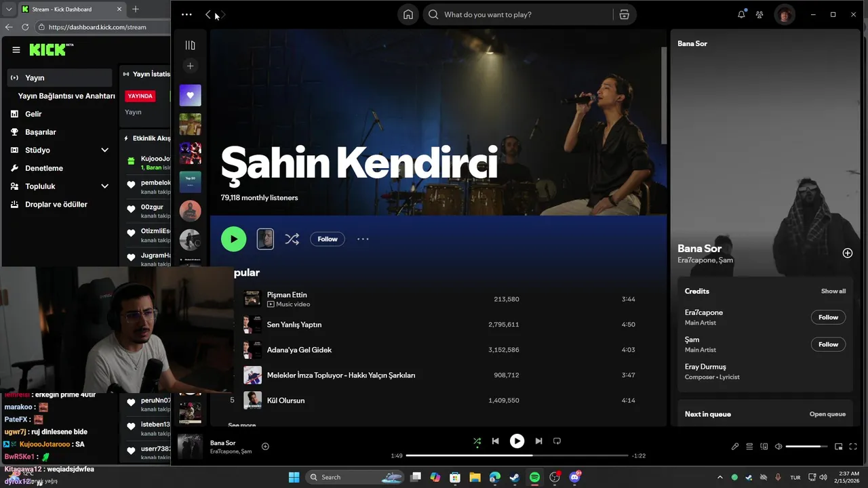This screenshot has height=488, width=868.
Task: Click the Bana Sor title in now playing panel
Action: pyautogui.click(x=699, y=249)
